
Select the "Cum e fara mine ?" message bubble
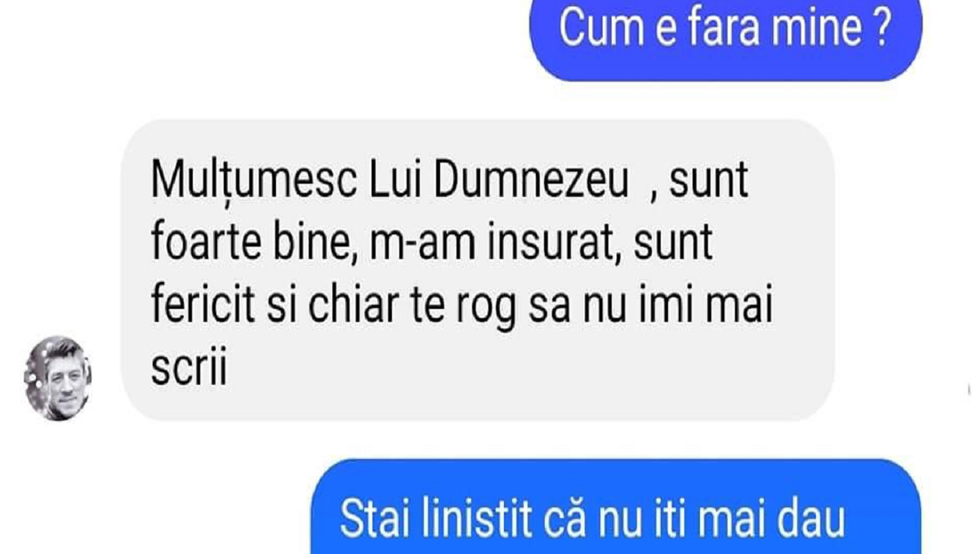tap(726, 39)
